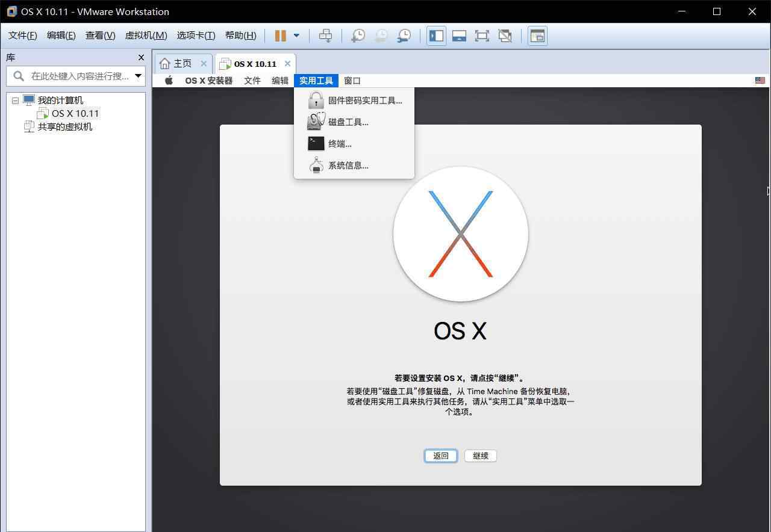The height and width of the screenshot is (532, 771).
Task: Take a snapshot of the virtual machine
Action: (x=358, y=36)
